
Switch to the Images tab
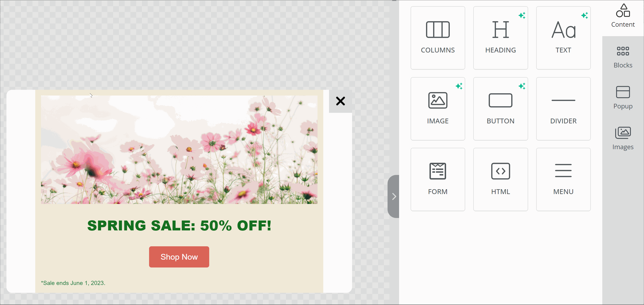pyautogui.click(x=623, y=139)
